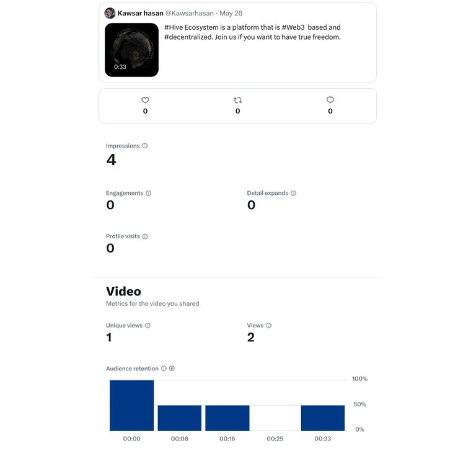Viewport: 476px width, 456px height.
Task: Open the #Web3 hashtag link
Action: [x=293, y=27]
